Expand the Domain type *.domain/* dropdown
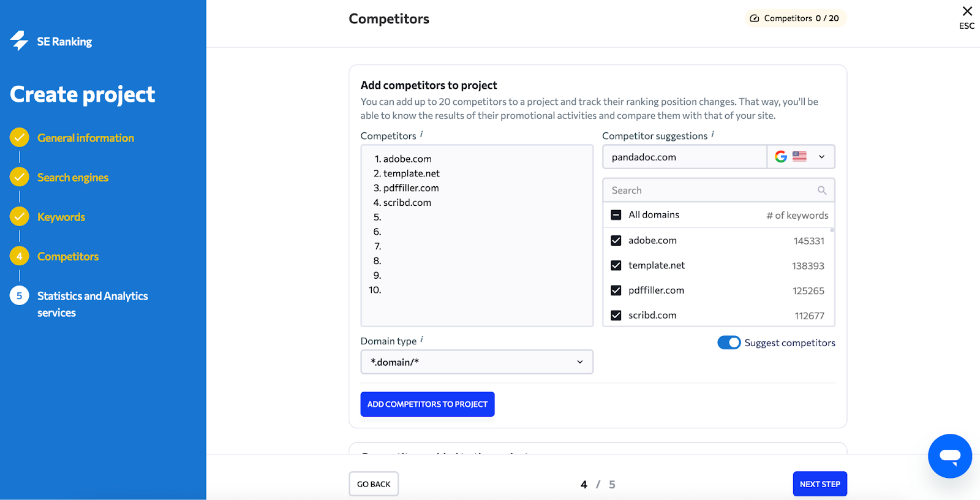 tap(477, 362)
